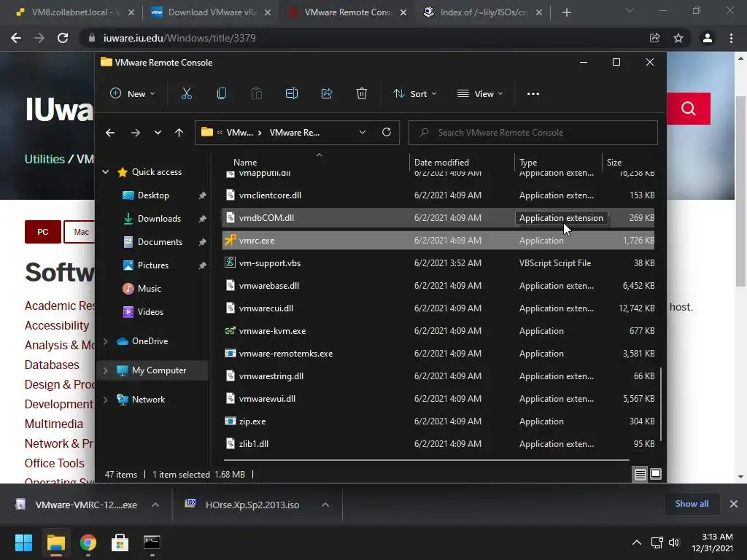Image resolution: width=747 pixels, height=560 pixels.
Task: Click the vmware-kvm.exe file icon
Action: coord(230,330)
